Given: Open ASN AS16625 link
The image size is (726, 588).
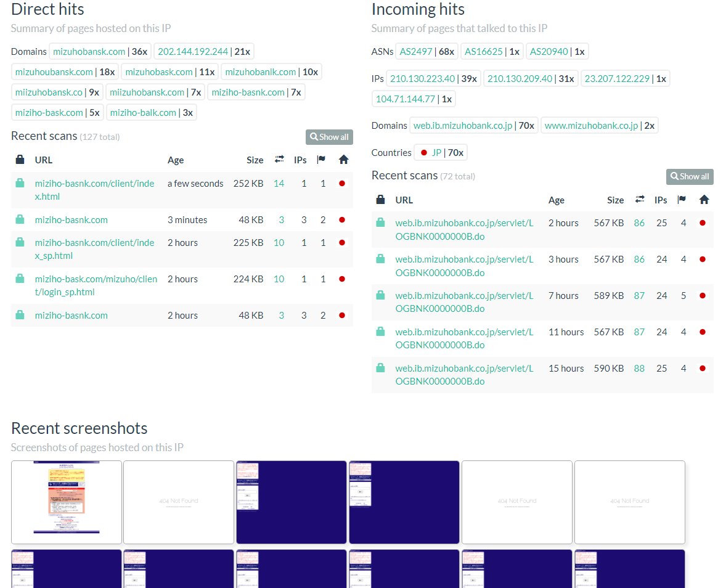Looking at the screenshot, I should tap(483, 51).
